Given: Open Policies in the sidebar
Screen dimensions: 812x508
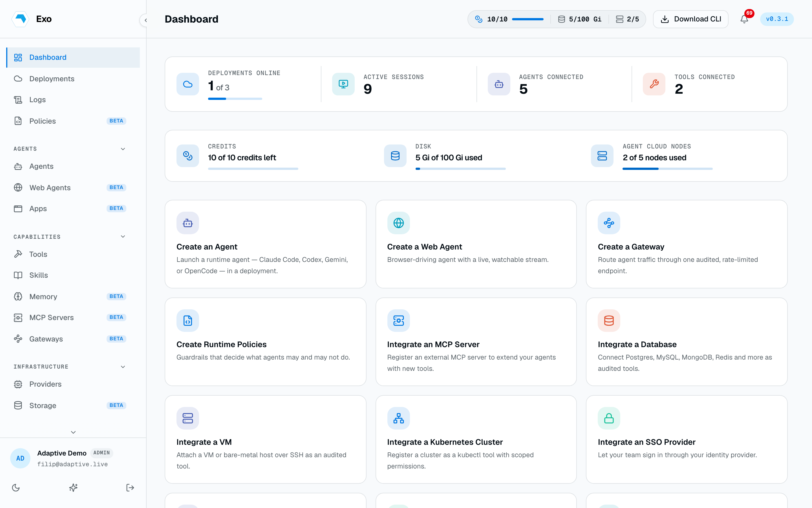Looking at the screenshot, I should (73, 121).
